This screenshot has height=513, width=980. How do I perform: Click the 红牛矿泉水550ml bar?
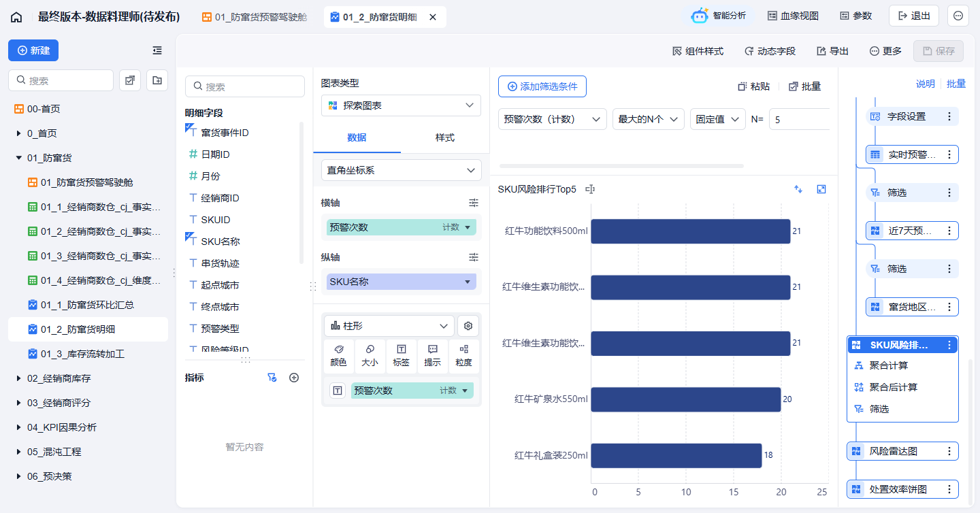[685, 399]
